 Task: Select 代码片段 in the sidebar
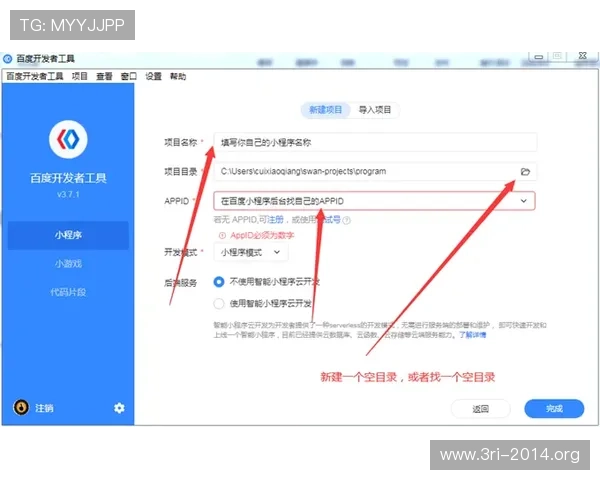[68, 292]
